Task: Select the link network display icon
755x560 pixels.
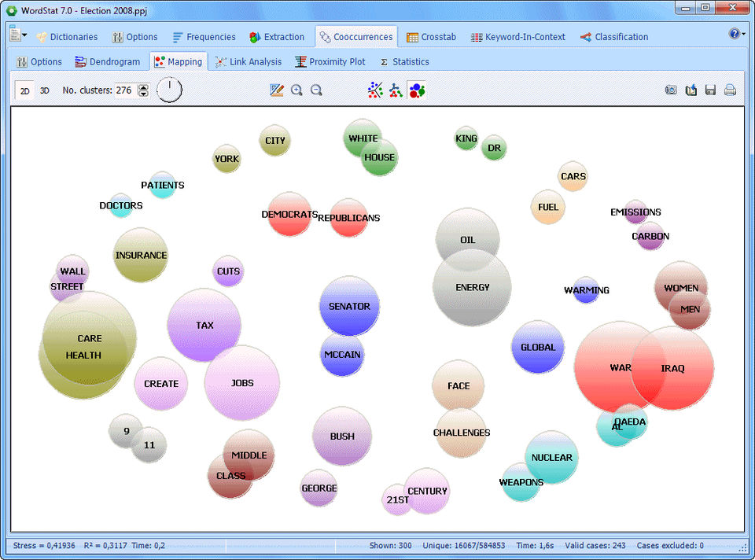Action: click(x=396, y=90)
